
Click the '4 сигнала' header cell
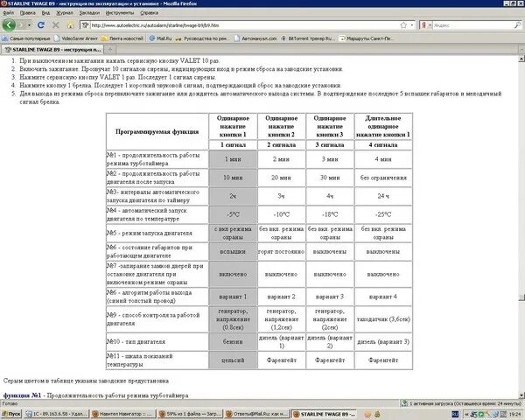coord(383,144)
